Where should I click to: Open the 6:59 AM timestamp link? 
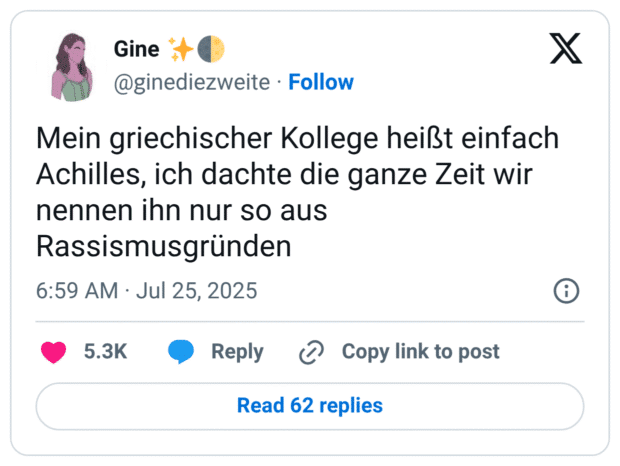click(75, 291)
